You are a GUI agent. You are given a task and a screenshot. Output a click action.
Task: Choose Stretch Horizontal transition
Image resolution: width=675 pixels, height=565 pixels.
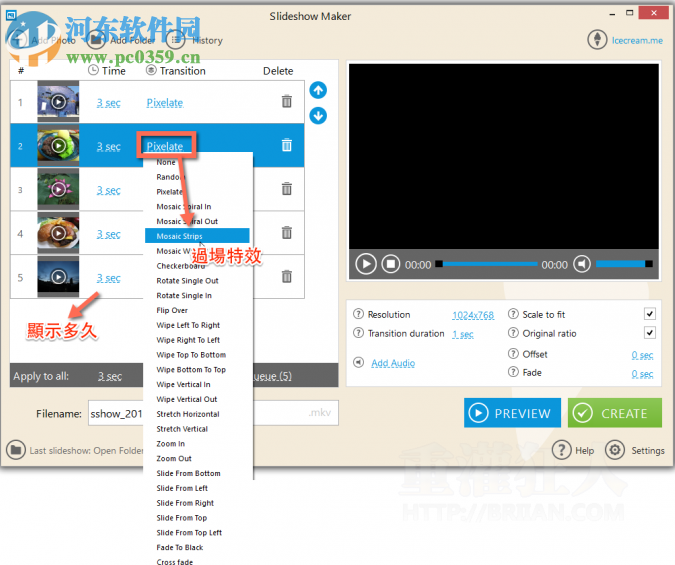188,414
